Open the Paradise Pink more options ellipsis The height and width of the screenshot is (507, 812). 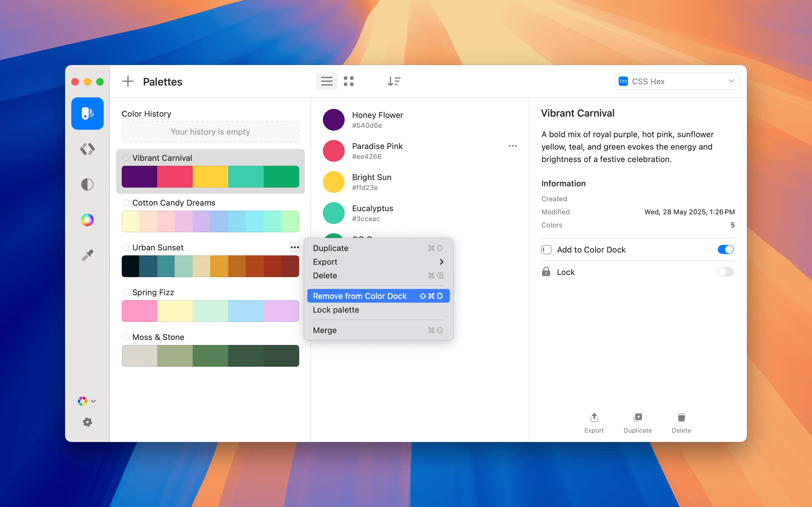click(512, 146)
